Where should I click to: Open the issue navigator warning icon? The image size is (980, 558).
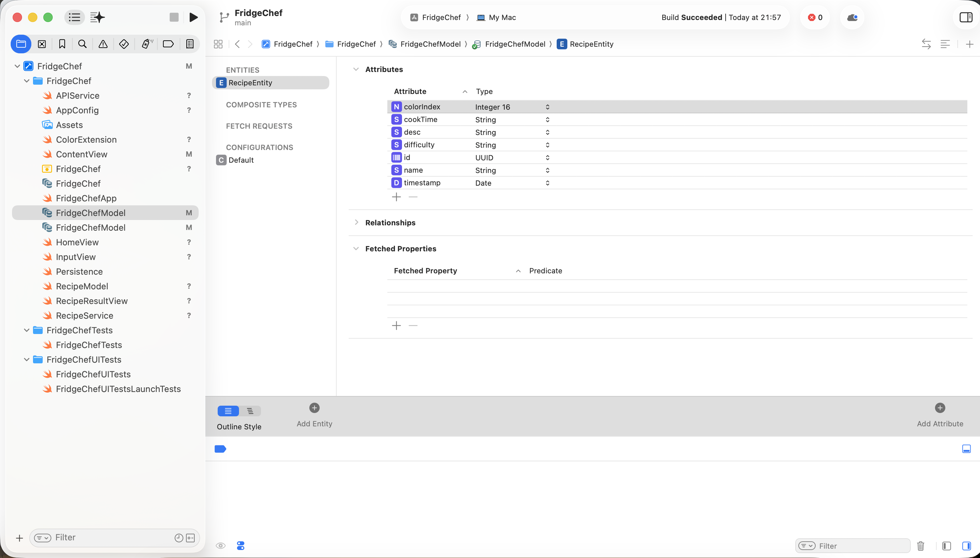pyautogui.click(x=103, y=44)
